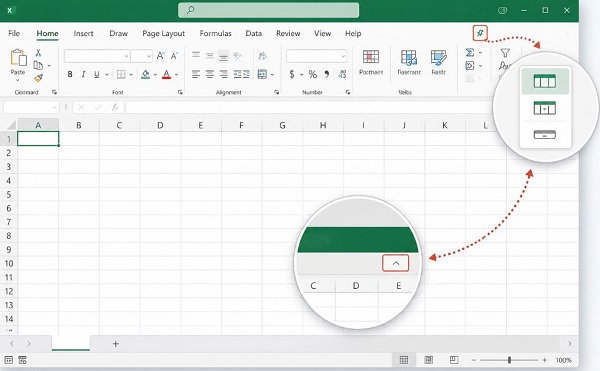Image resolution: width=600 pixels, height=371 pixels.
Task: Increase the cell indent
Action: 246,74
